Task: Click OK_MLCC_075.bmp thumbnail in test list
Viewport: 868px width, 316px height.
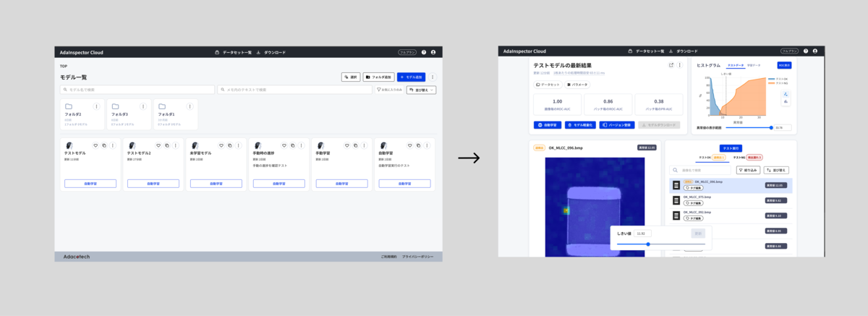Action: 676,200
